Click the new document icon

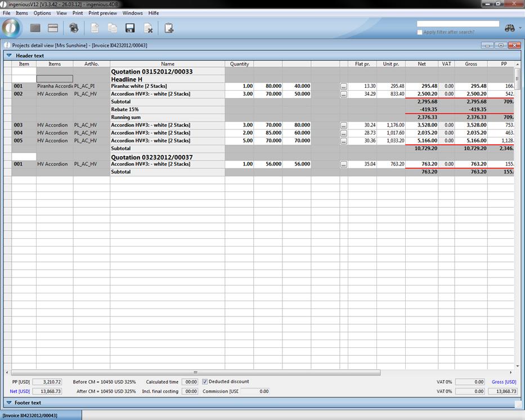pyautogui.click(x=95, y=28)
